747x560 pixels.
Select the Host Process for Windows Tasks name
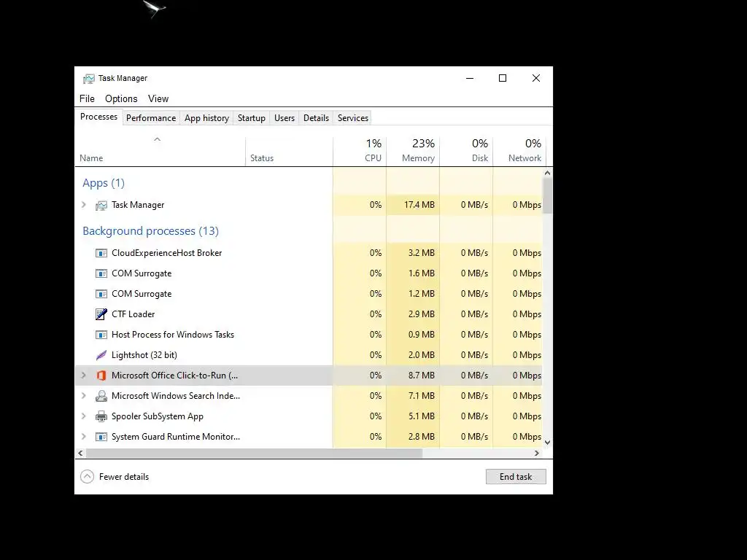[x=173, y=335]
